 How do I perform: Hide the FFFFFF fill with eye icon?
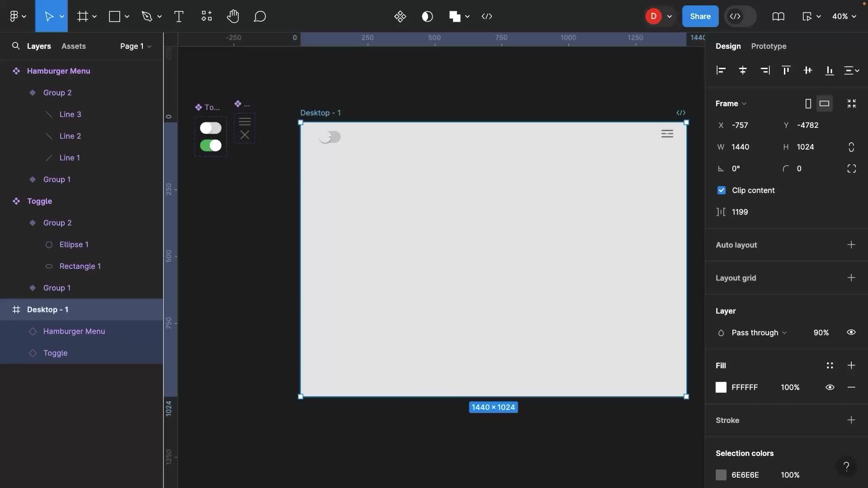(830, 387)
